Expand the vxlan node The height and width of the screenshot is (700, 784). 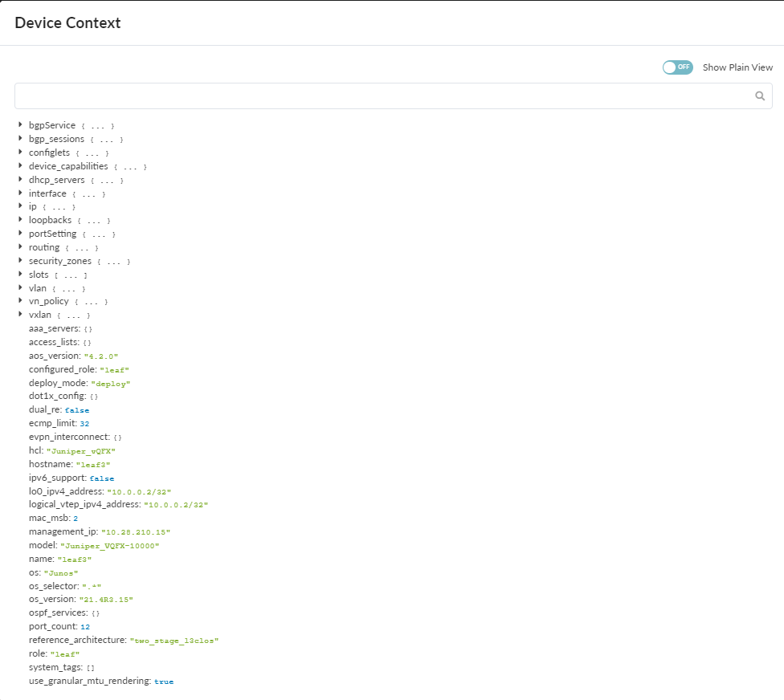point(21,315)
